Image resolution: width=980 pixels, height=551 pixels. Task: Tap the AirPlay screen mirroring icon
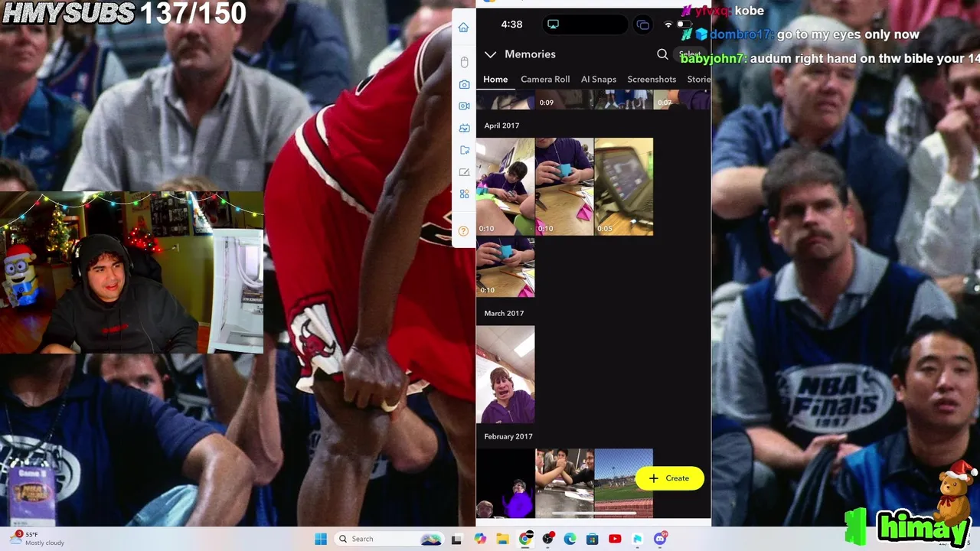click(553, 24)
